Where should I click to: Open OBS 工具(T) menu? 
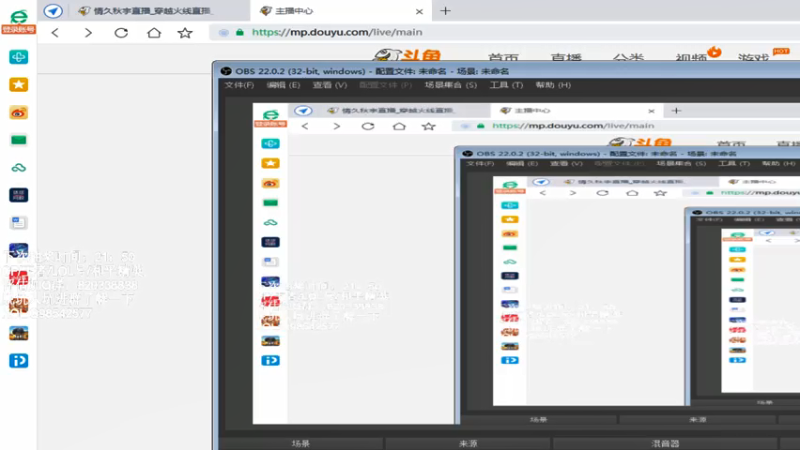506,85
